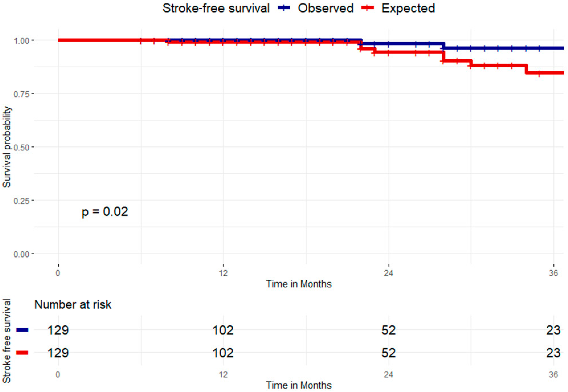
Task: Click the "Expected" legend label
Action: 408,8
